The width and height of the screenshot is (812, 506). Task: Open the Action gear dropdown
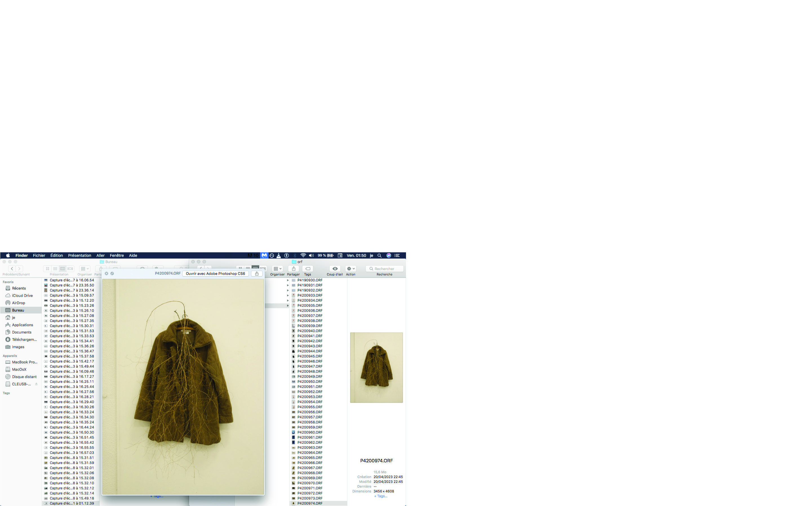(x=350, y=269)
